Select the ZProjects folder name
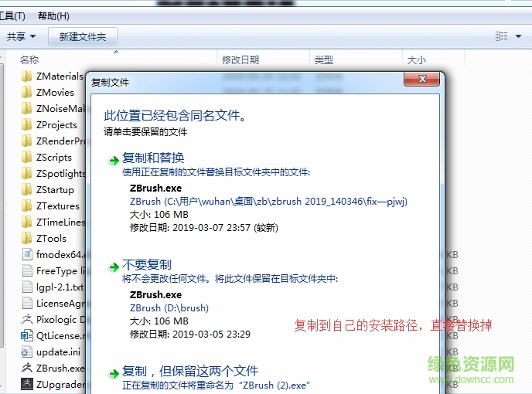 (56, 125)
